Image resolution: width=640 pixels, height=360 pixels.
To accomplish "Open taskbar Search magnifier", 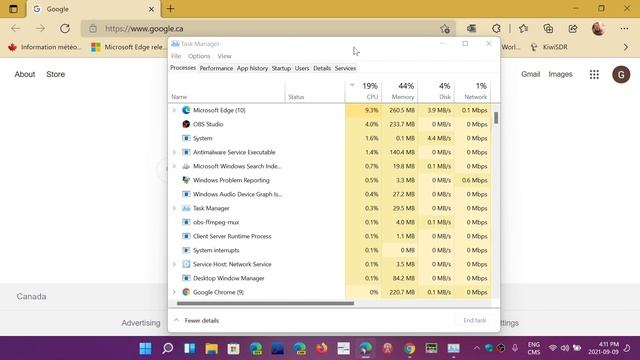I will coord(167,348).
